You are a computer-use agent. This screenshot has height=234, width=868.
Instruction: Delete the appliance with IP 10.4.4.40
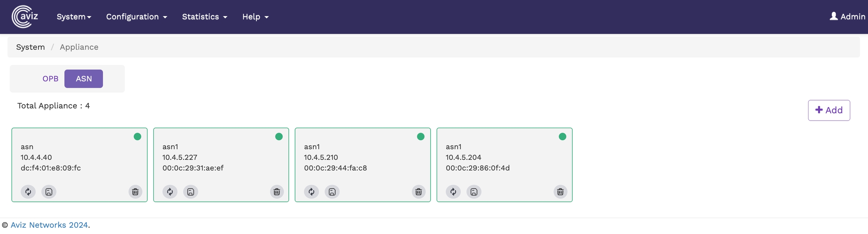tap(135, 192)
